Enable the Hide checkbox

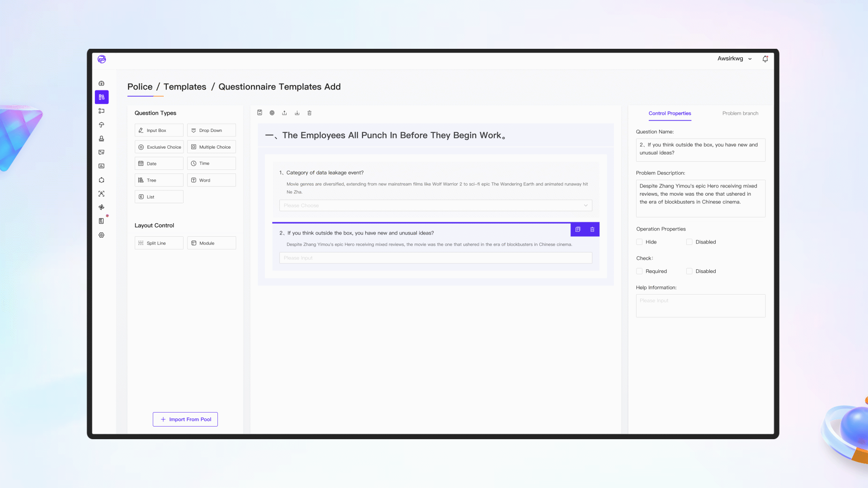pyautogui.click(x=639, y=242)
